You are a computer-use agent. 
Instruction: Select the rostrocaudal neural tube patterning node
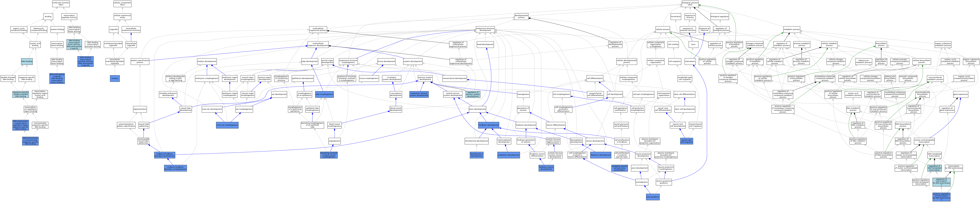pos(143,141)
